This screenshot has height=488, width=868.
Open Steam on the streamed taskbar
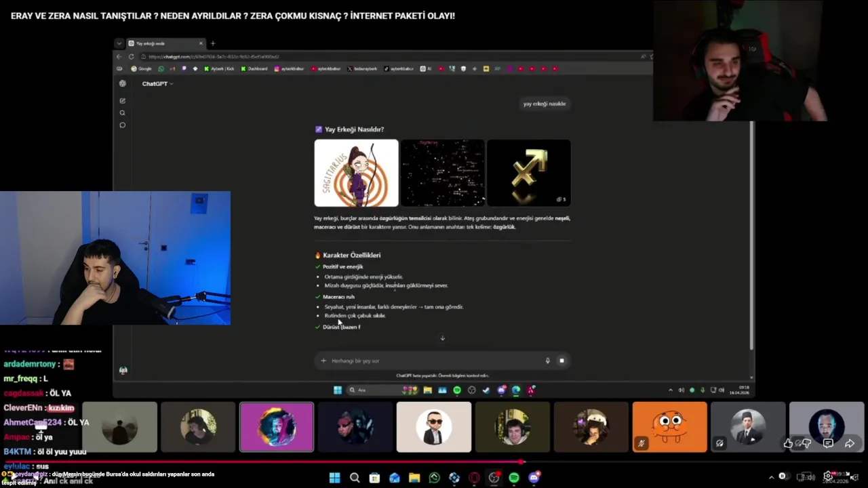tap(486, 390)
